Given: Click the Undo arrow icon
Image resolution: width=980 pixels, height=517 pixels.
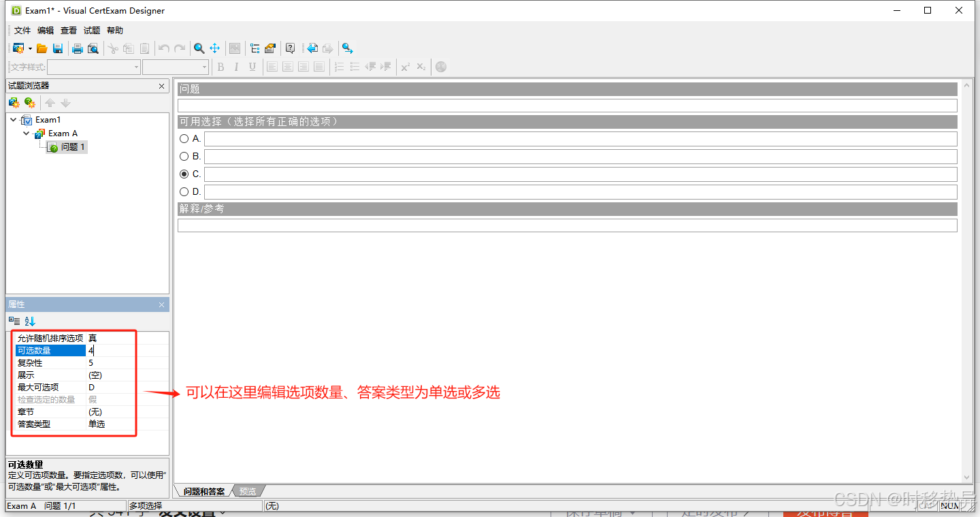Looking at the screenshot, I should [164, 48].
